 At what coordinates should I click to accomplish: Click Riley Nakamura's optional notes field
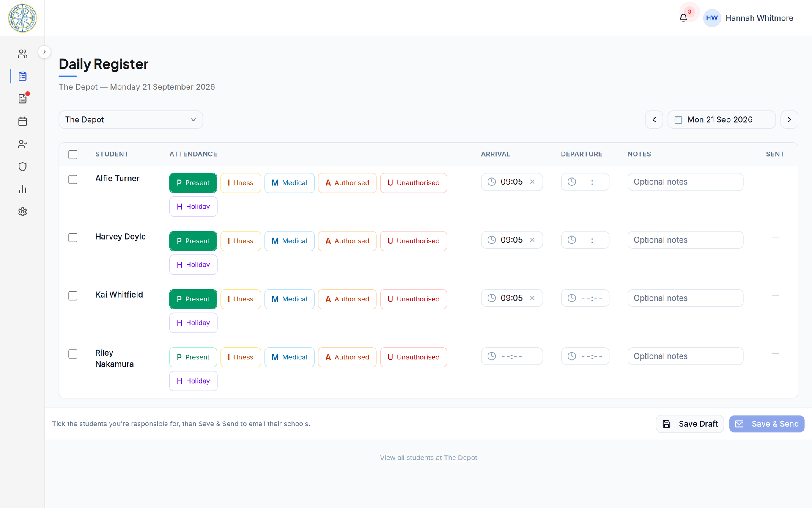pyautogui.click(x=685, y=356)
